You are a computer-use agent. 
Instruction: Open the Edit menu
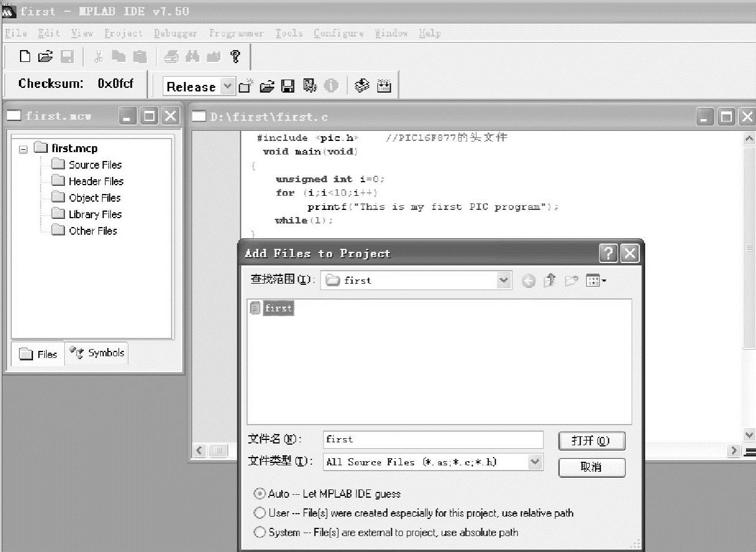(49, 33)
